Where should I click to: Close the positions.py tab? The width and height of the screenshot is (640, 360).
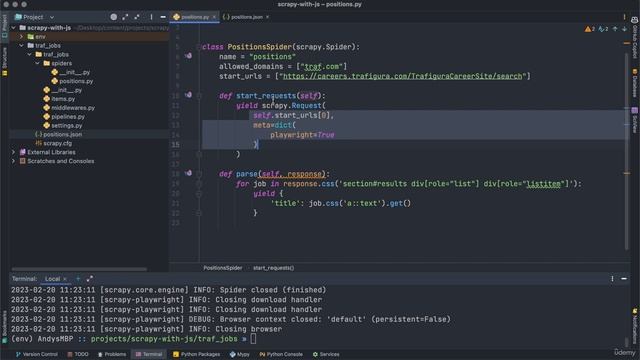tap(214, 17)
